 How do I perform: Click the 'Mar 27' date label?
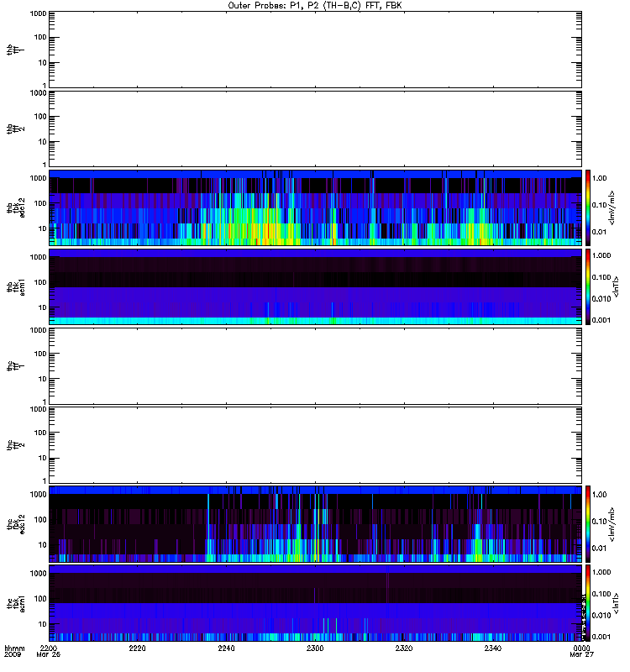tap(581, 654)
